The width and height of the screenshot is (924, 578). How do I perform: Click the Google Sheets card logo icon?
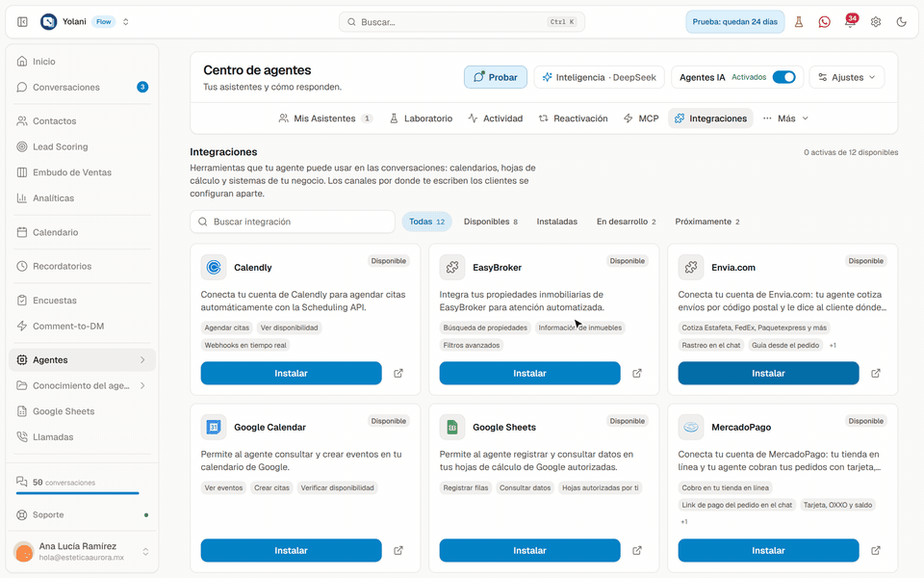(452, 427)
